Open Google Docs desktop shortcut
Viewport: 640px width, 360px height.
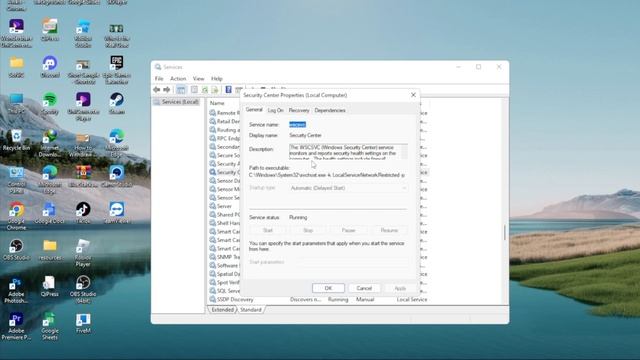pyautogui.click(x=50, y=213)
